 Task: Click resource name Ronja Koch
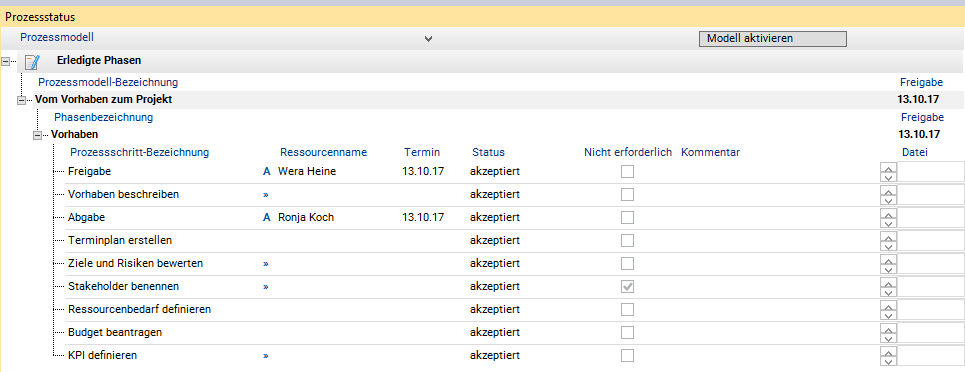click(x=306, y=217)
